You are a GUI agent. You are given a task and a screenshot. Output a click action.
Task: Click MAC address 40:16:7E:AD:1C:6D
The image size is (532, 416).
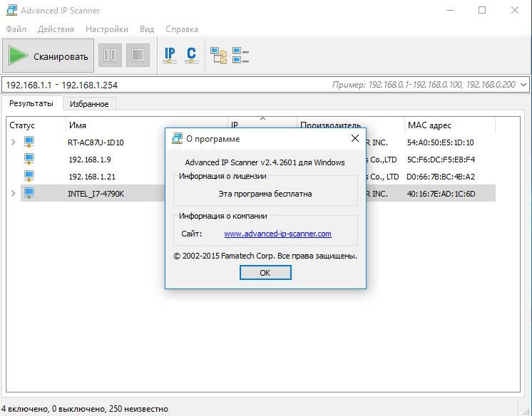pyautogui.click(x=441, y=194)
